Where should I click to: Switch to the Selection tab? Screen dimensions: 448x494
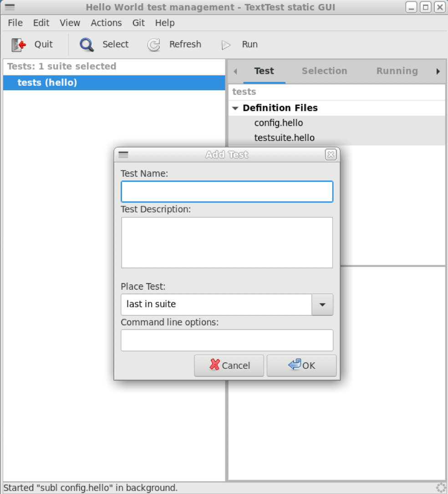click(x=324, y=71)
